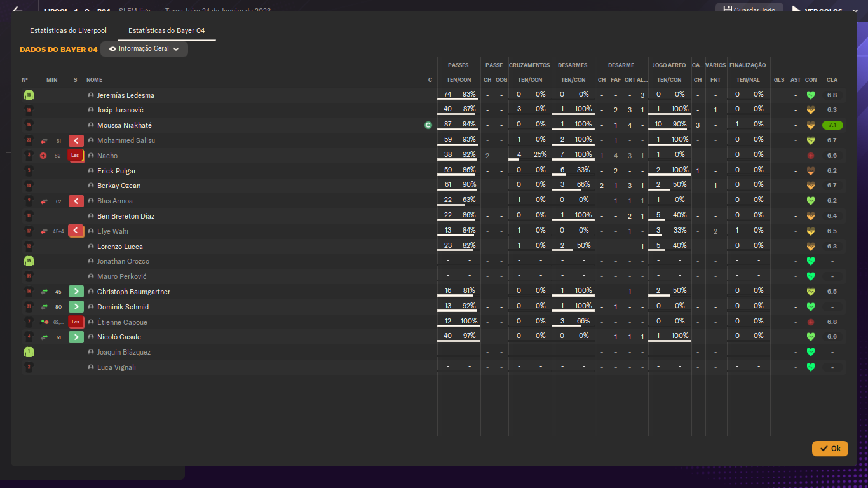Click Nicolò Casale's substituted-on green arrow
This screenshot has width=868, height=488.
tap(76, 337)
